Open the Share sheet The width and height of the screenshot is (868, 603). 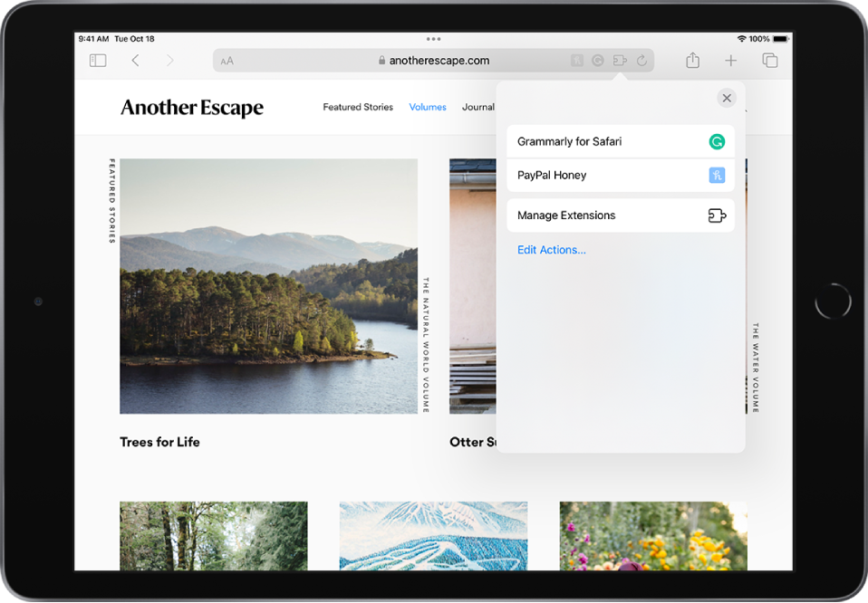[x=692, y=60]
